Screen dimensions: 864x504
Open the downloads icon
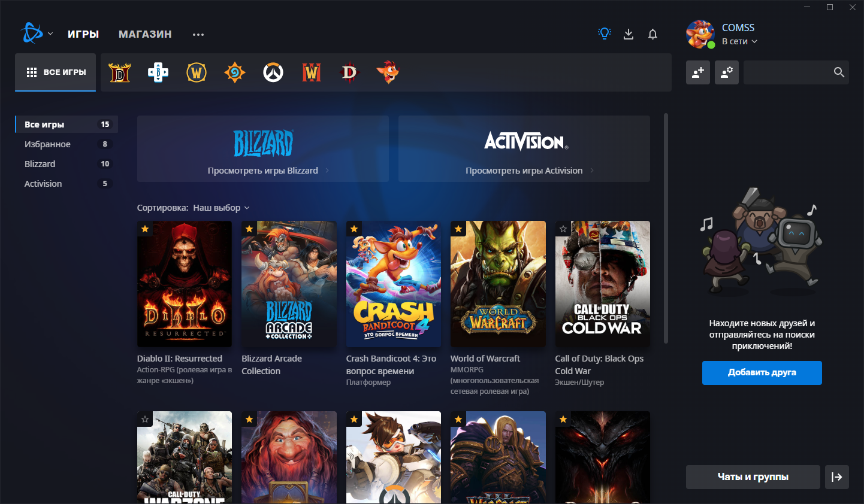point(629,34)
